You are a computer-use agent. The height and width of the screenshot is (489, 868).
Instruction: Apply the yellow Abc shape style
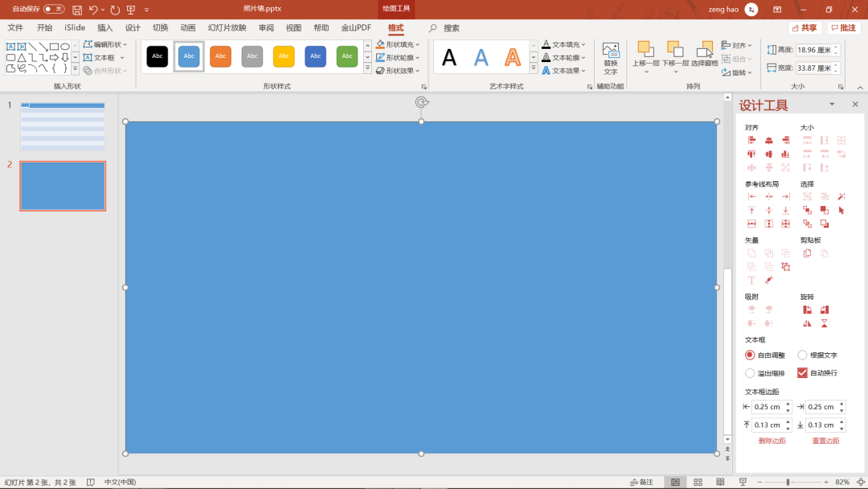(x=284, y=56)
